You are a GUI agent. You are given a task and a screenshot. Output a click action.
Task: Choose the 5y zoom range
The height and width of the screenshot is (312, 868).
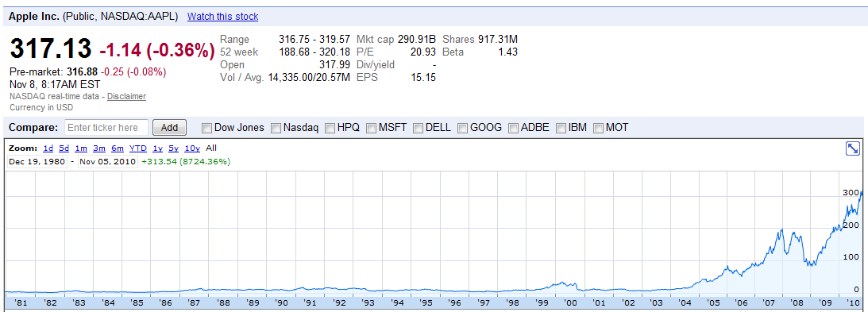point(174,148)
